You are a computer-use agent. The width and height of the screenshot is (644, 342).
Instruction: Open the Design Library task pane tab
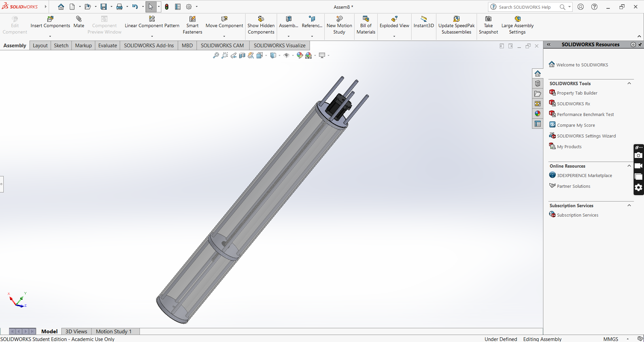(538, 83)
